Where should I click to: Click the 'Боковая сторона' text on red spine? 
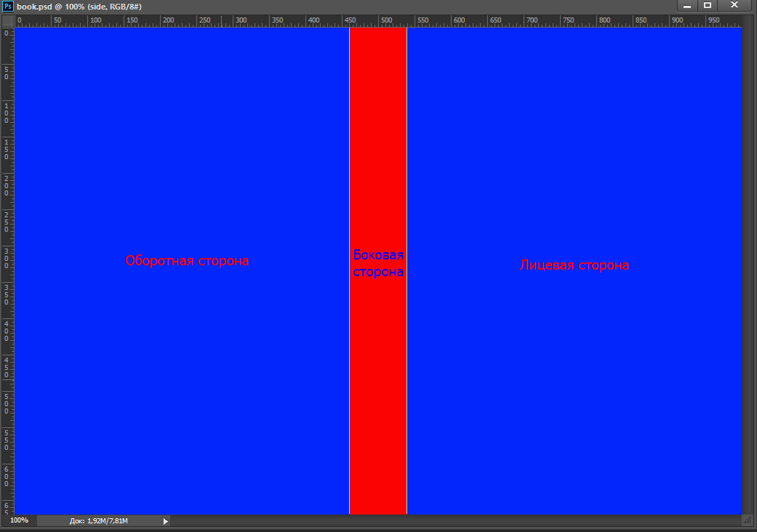(x=378, y=264)
